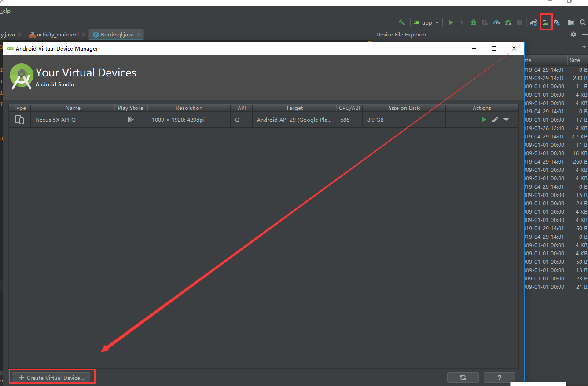
Task: Select the file row sized 280 B
Action: tap(556, 78)
